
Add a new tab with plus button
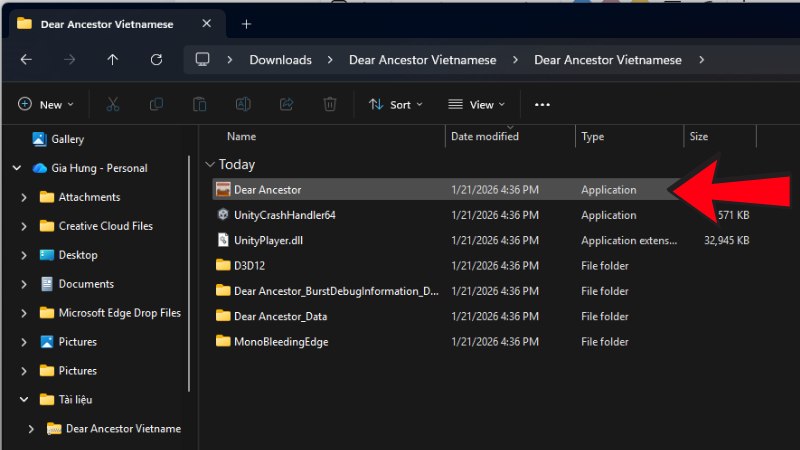[x=246, y=24]
